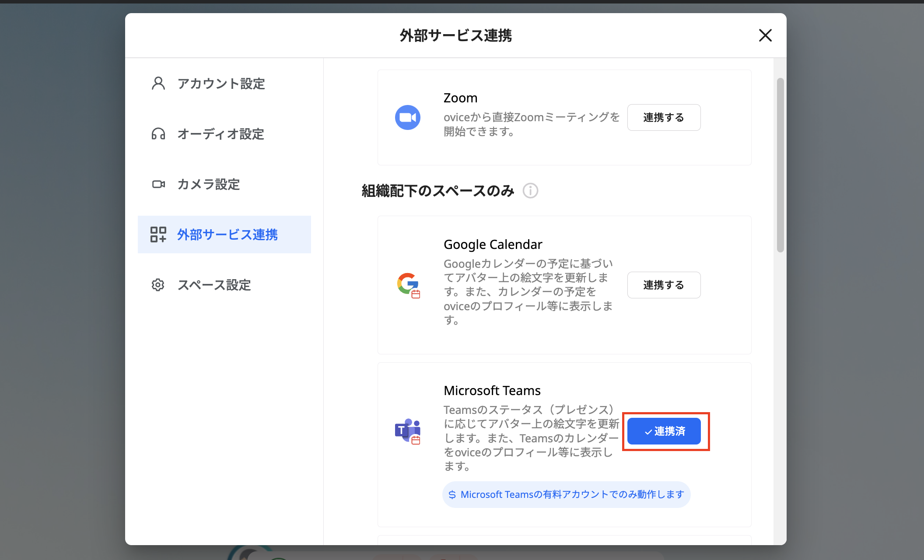Click the Zoom service icon

[x=408, y=117]
